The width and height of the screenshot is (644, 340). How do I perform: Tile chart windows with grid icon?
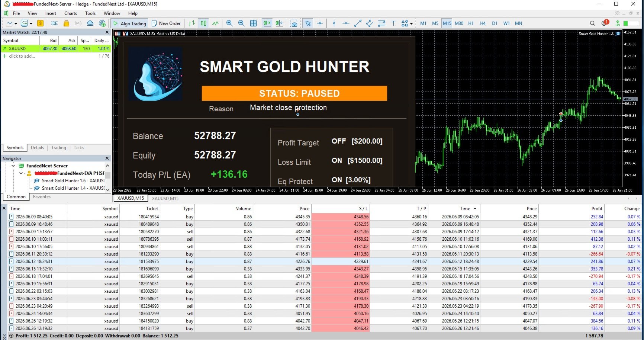(x=253, y=23)
